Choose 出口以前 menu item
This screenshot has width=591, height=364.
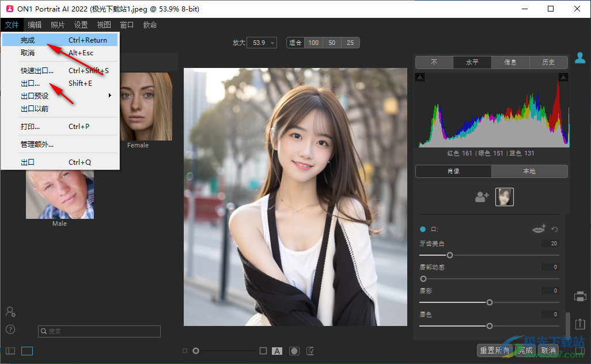(x=60, y=108)
